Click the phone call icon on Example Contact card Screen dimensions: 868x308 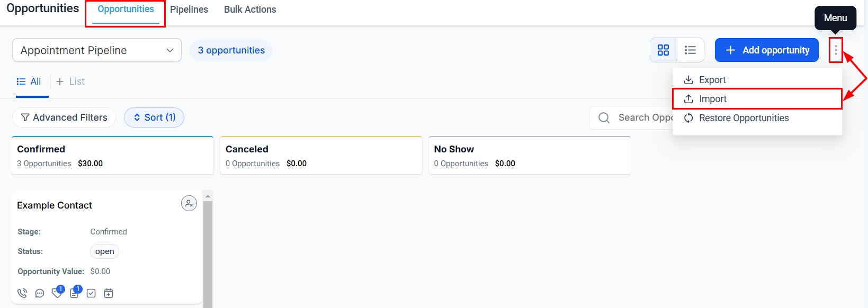[22, 293]
